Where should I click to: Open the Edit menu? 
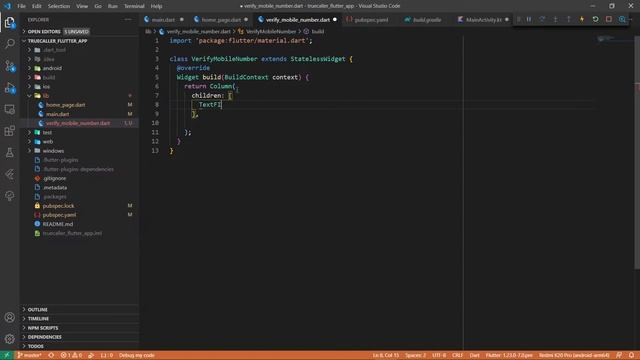(37, 6)
